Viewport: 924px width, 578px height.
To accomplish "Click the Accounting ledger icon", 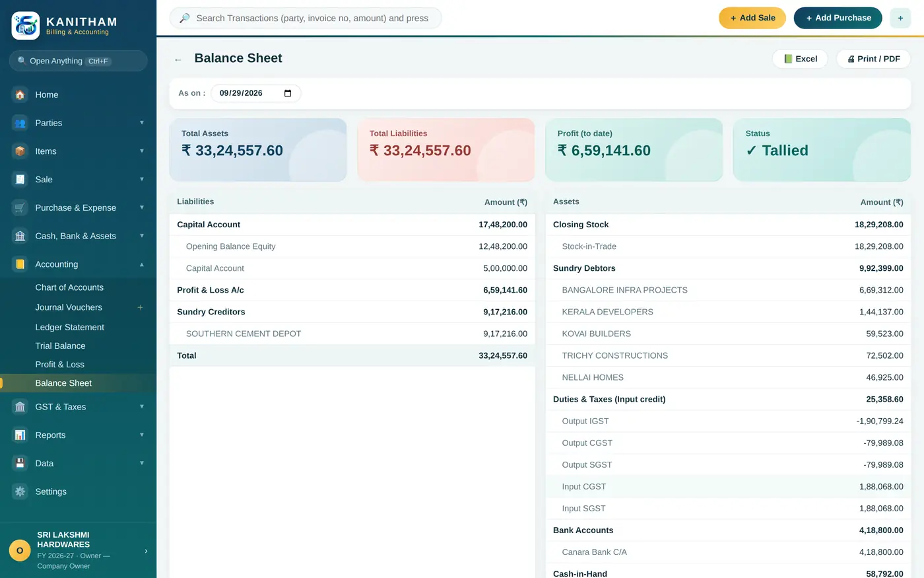I will coord(20,264).
